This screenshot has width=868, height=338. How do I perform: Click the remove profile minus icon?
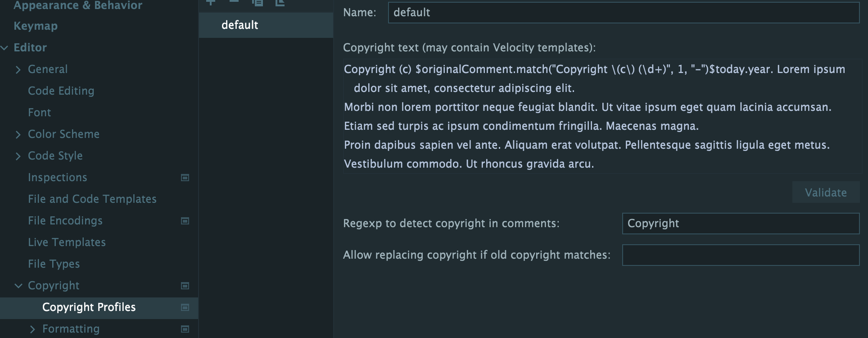(234, 2)
